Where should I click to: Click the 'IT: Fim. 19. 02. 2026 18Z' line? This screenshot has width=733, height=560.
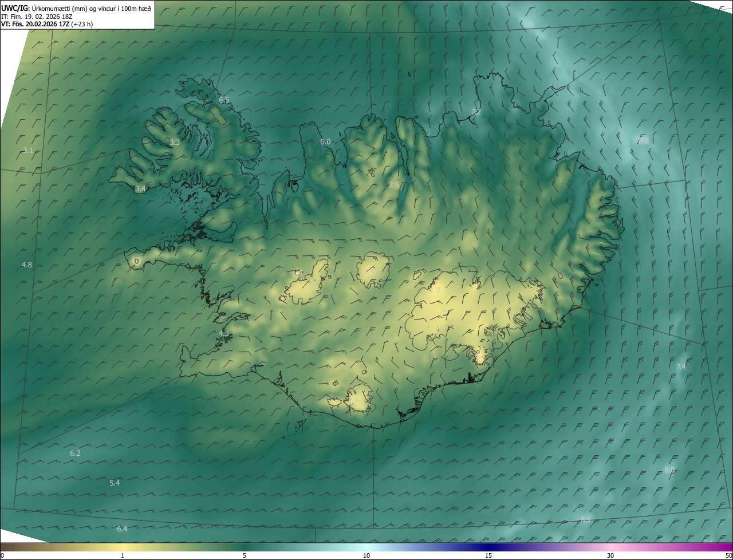[37, 17]
